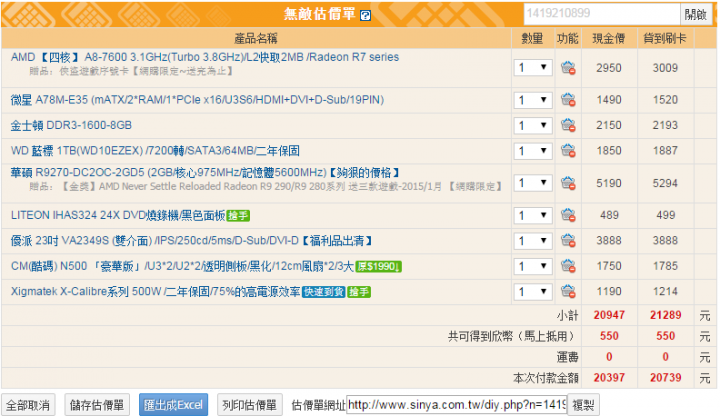Click the quote number input field

coord(602,14)
